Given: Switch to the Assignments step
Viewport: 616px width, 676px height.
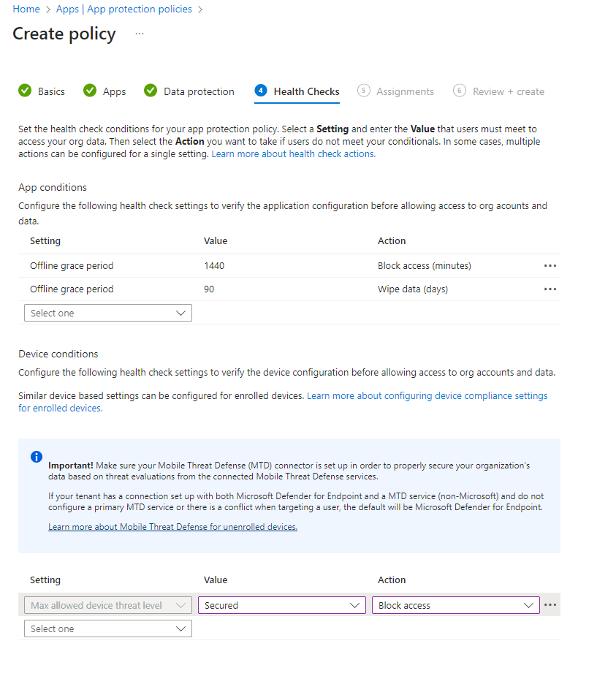Looking at the screenshot, I should 404,91.
